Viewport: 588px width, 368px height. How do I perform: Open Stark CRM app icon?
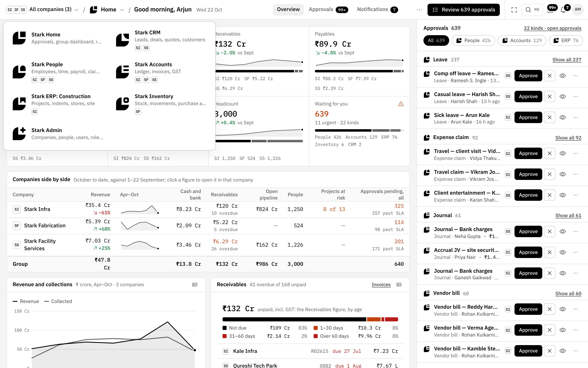tap(122, 40)
